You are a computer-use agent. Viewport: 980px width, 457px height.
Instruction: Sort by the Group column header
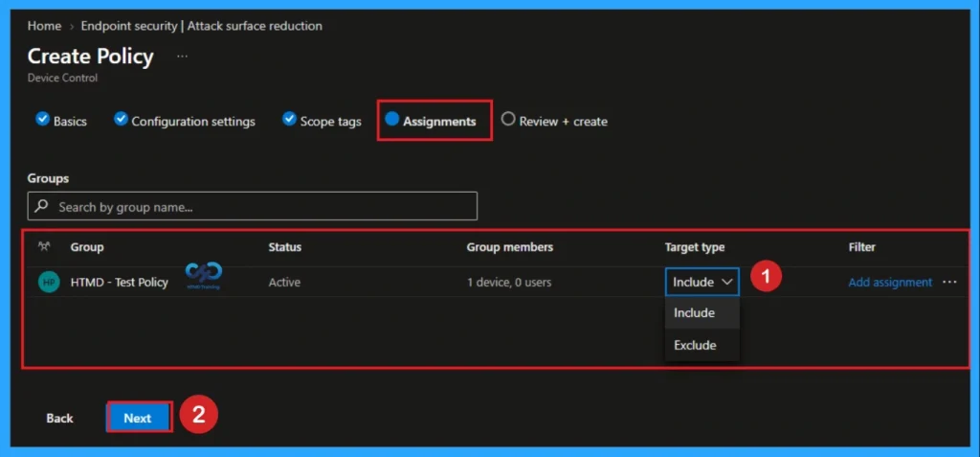coord(87,247)
